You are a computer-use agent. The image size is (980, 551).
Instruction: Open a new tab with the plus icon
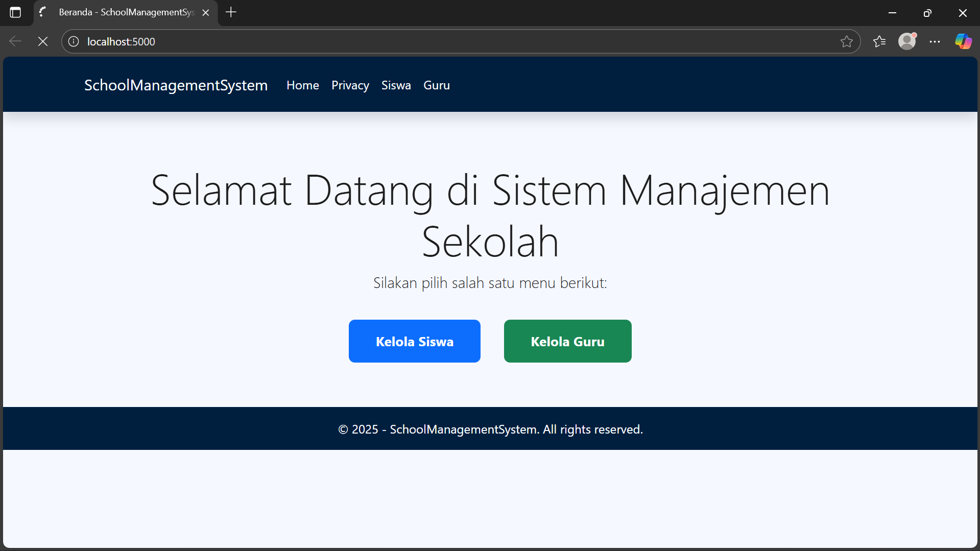[x=231, y=12]
